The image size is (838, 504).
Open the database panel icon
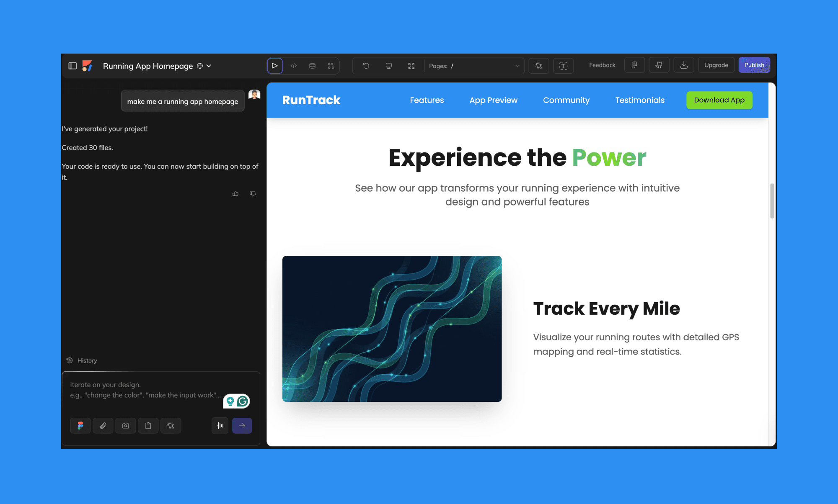312,66
